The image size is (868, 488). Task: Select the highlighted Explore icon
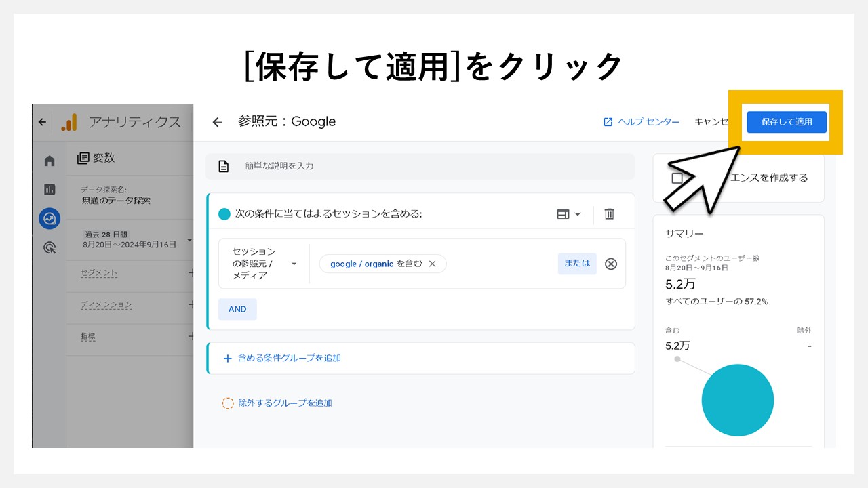[x=49, y=218]
